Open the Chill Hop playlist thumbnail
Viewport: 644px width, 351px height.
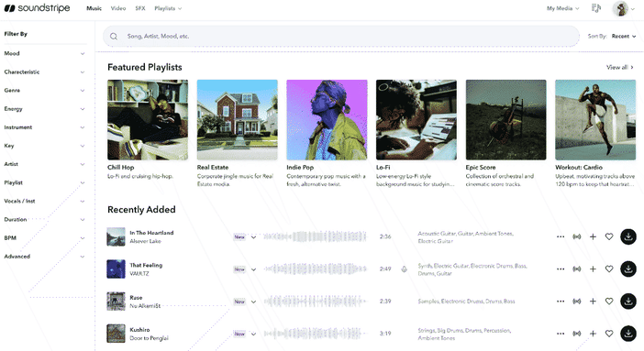[148, 119]
